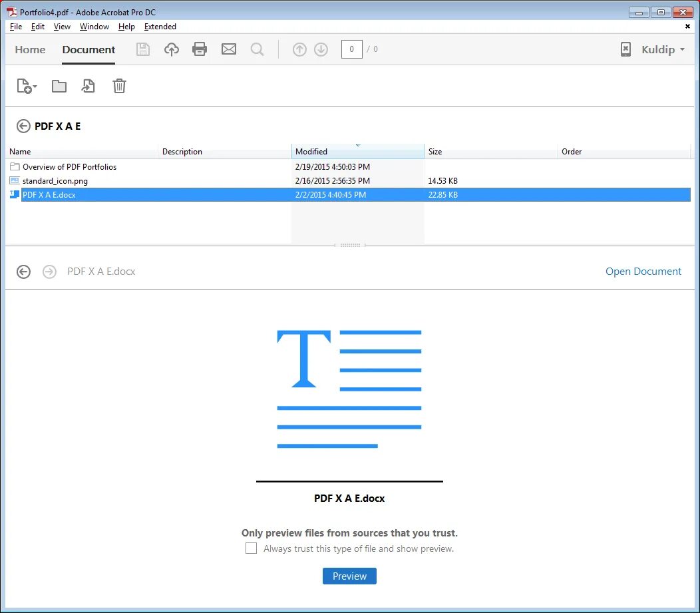Select standard_icon.png file row
The image size is (700, 613).
tap(349, 180)
